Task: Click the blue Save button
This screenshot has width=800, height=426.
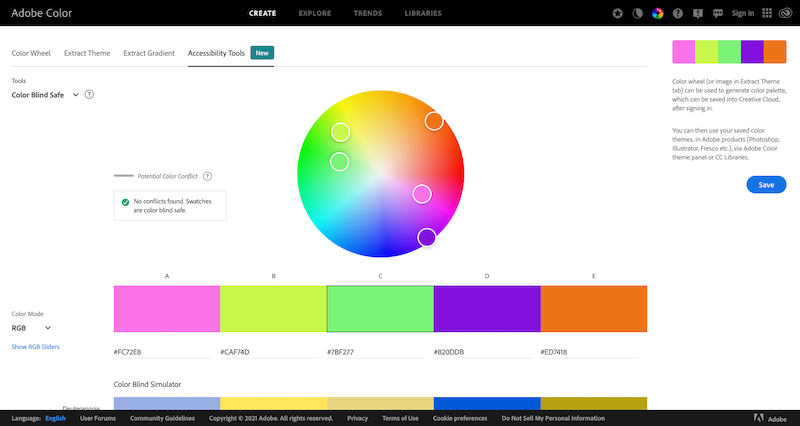Action: pos(766,185)
